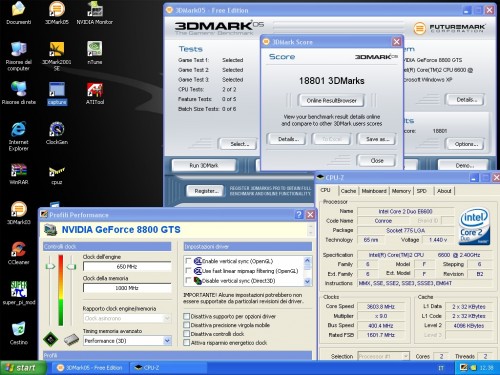The width and height of the screenshot is (500, 375).
Task: Click the Clock dell'engine 650 MHz field
Action: coord(127,266)
